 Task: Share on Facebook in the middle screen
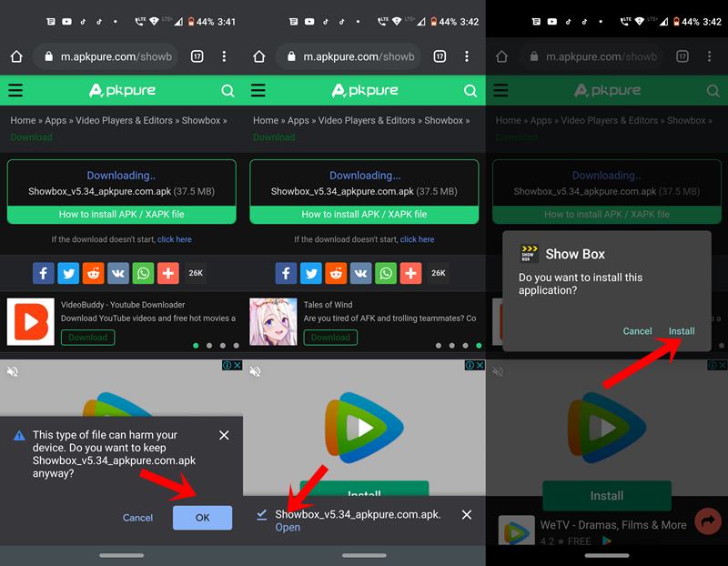[286, 273]
